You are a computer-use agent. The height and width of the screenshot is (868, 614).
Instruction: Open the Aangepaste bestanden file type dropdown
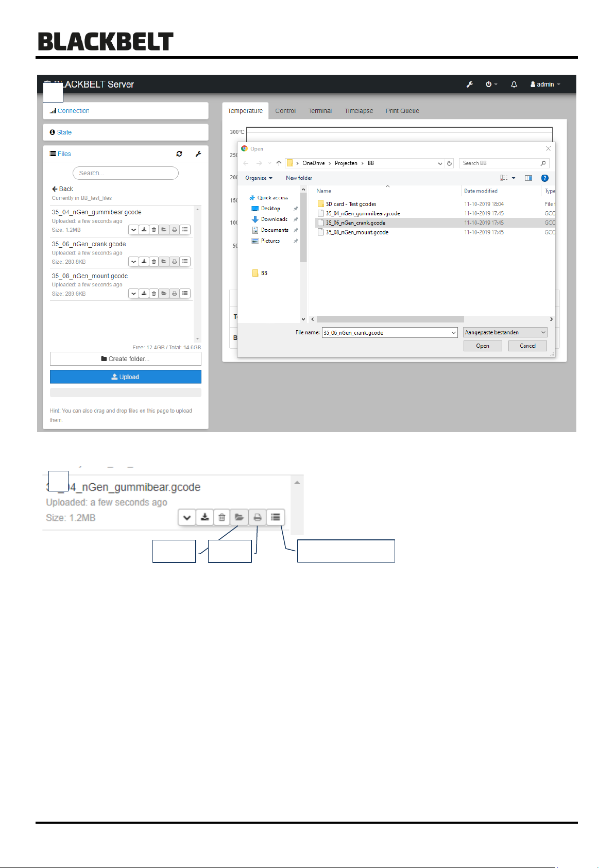(x=505, y=333)
